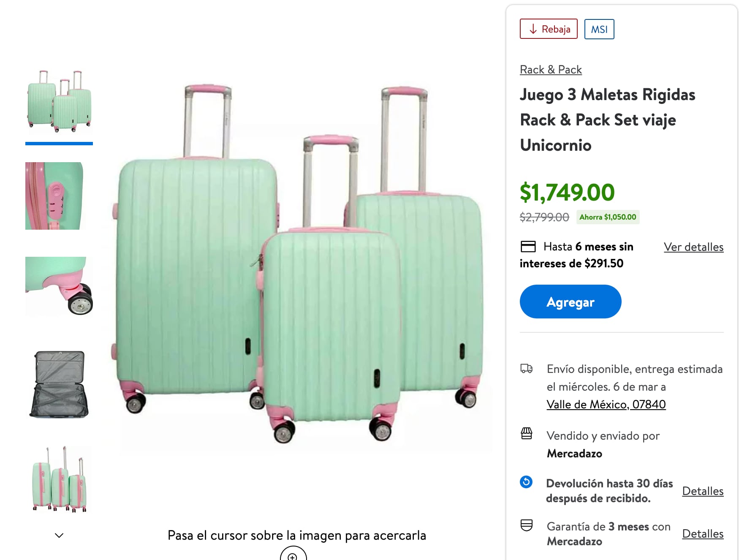Expand more thumbnails with the down chevron
The image size is (739, 560).
click(x=59, y=535)
